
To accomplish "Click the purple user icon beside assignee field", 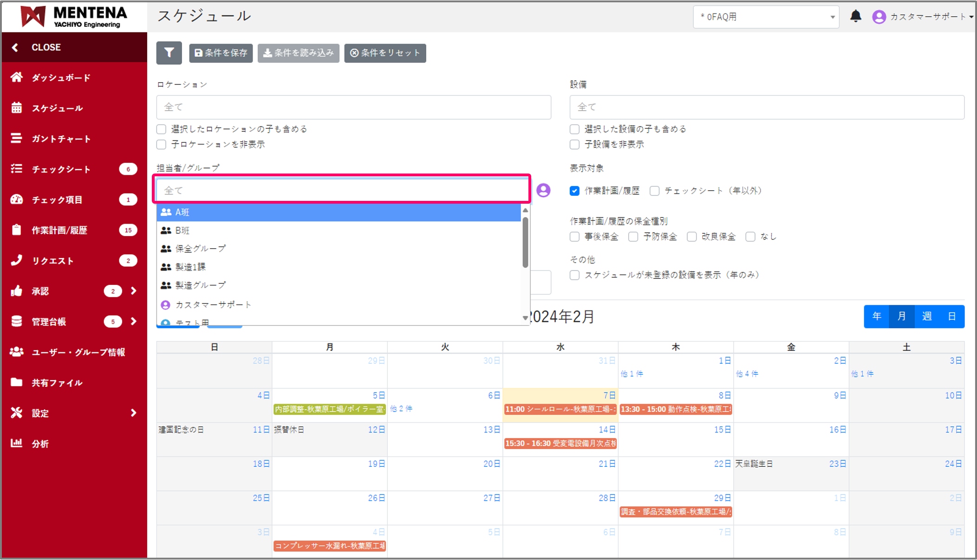I will pyautogui.click(x=543, y=190).
